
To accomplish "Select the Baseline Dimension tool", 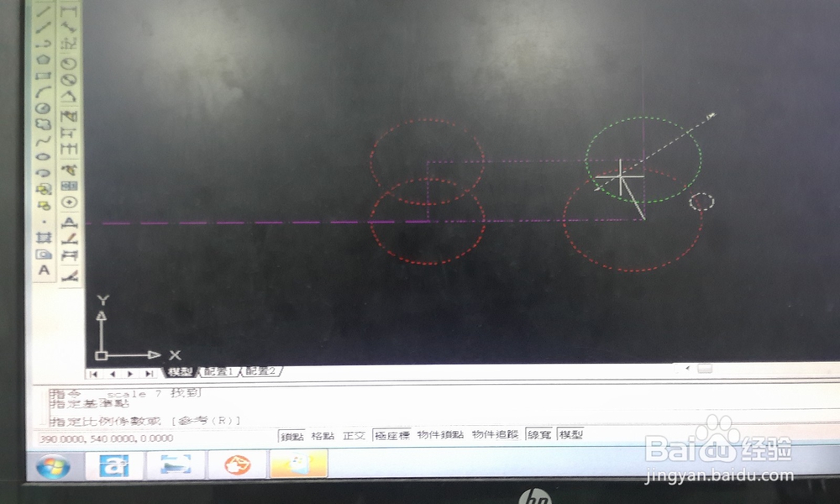I will point(69,132).
